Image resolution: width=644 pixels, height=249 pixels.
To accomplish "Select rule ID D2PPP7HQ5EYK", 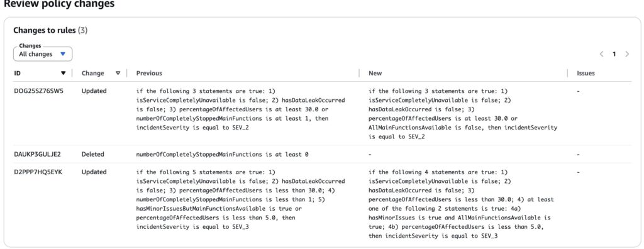I will click(38, 172).
